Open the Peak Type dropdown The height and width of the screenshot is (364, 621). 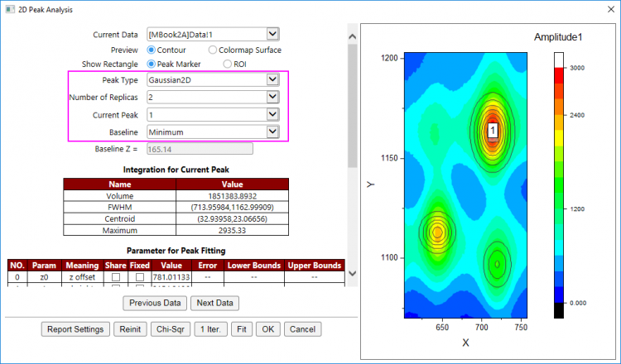(x=273, y=79)
